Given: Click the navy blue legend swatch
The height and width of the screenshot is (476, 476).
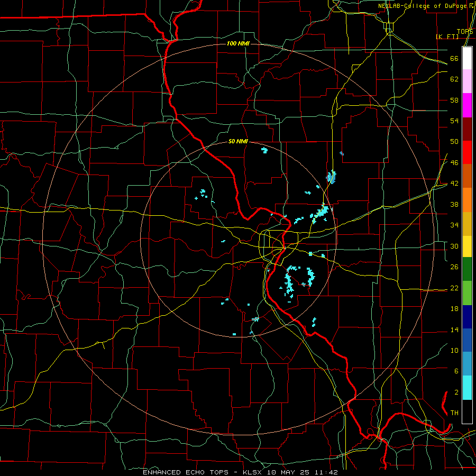Looking at the screenshot, I should click(467, 317).
